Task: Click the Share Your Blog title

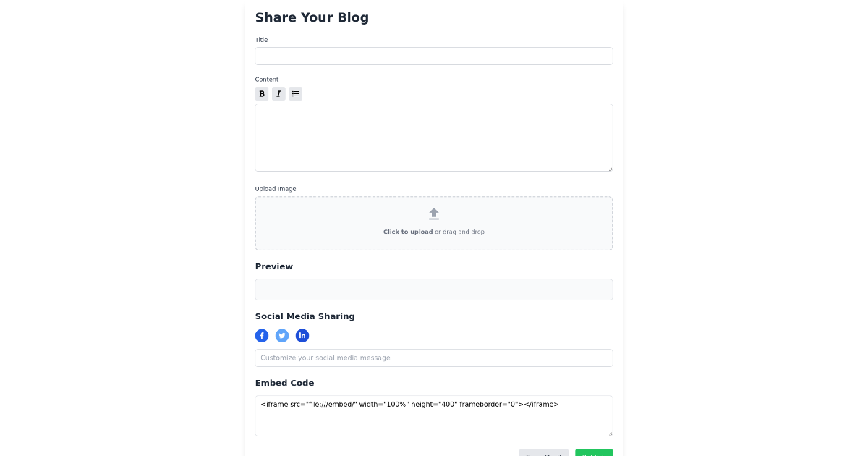Action: pos(312,17)
